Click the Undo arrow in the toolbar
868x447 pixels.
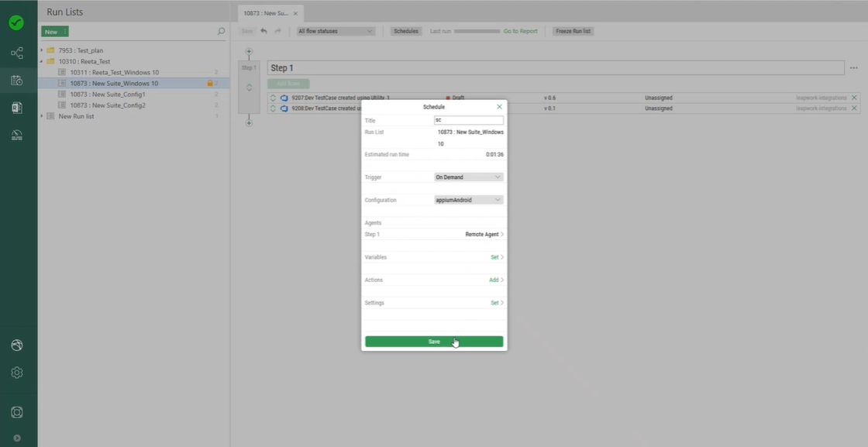[x=262, y=31]
